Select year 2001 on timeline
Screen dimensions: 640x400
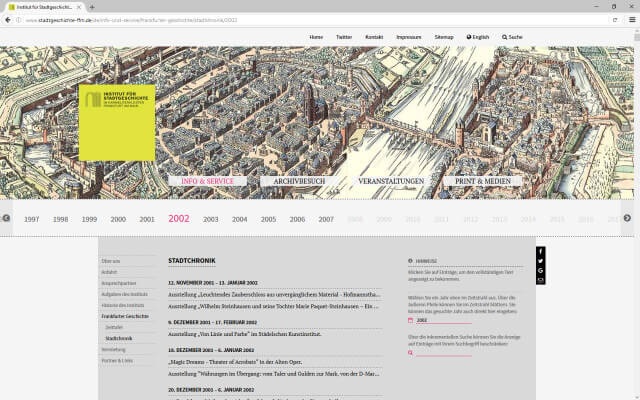click(x=147, y=219)
